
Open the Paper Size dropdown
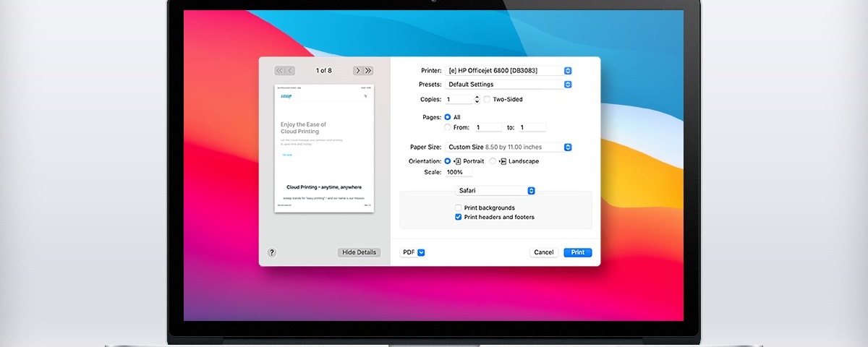click(x=508, y=147)
